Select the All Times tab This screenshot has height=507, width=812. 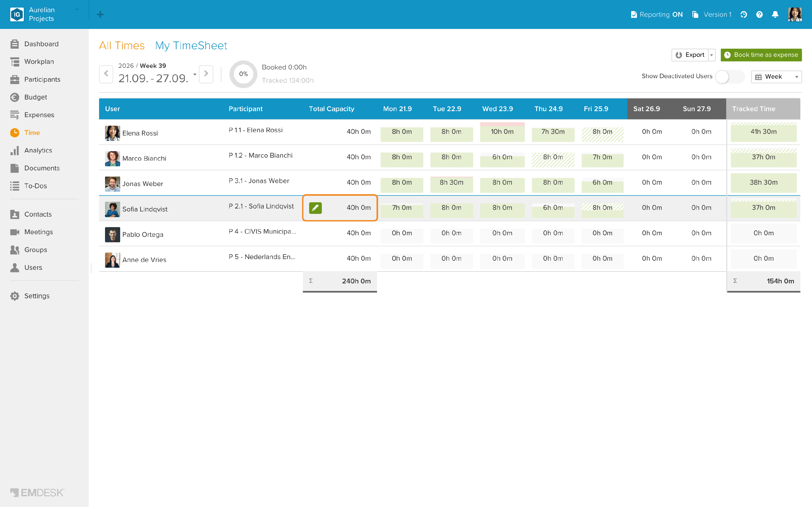coord(122,45)
